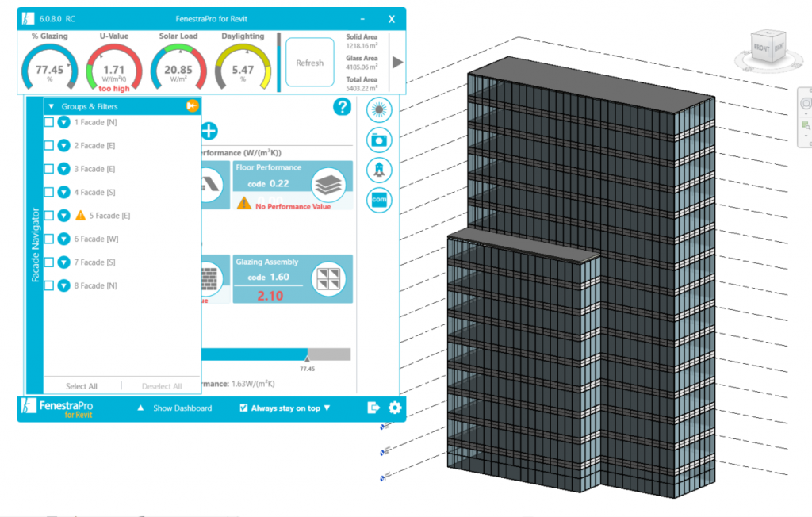The height and width of the screenshot is (517, 812).
Task: Check the box for 1 Facade [N]
Action: [48, 122]
